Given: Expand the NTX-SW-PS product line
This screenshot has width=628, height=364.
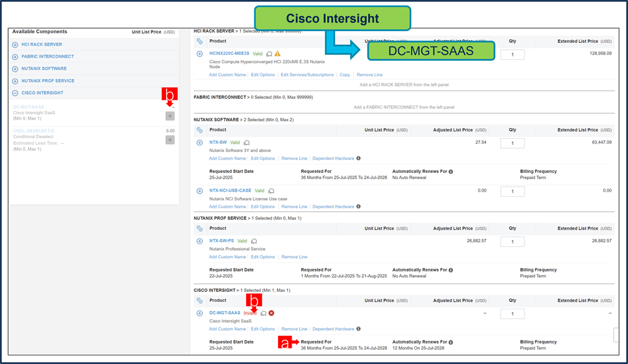Looking at the screenshot, I should 199,241.
